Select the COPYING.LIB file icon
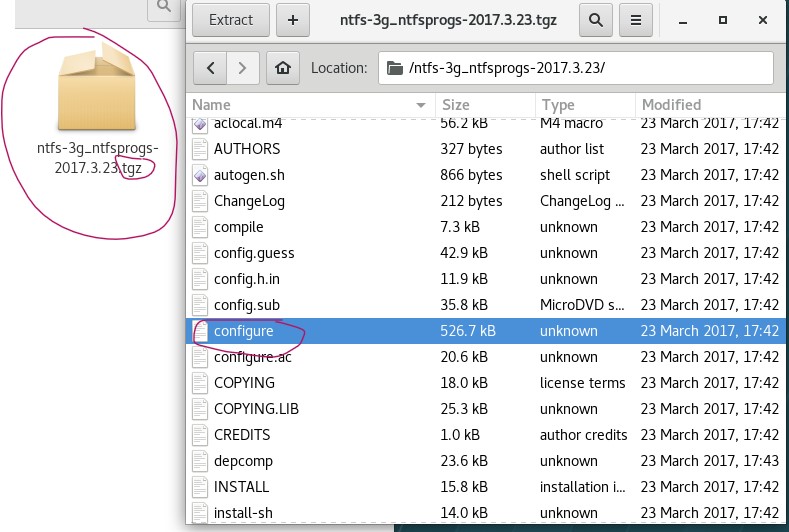Viewport: 789px width, 532px height. [200, 409]
